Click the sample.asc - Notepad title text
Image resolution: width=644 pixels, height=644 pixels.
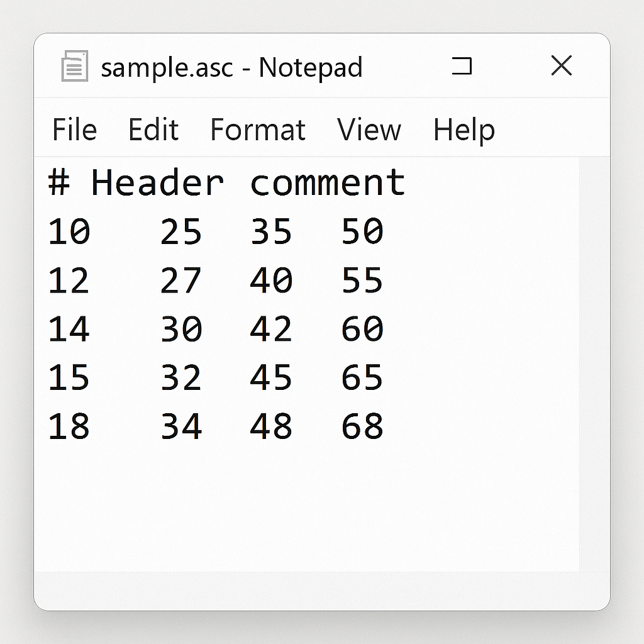point(231,67)
